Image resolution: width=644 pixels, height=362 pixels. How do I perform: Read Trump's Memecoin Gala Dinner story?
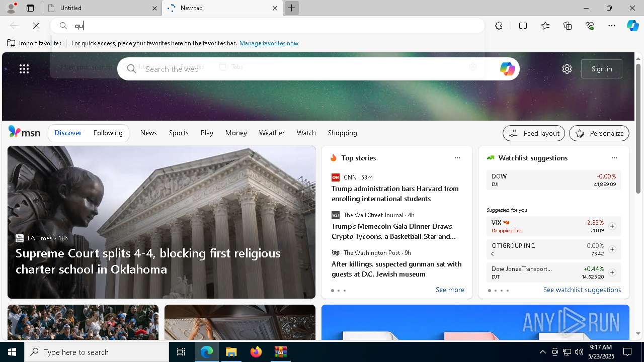pos(394,231)
